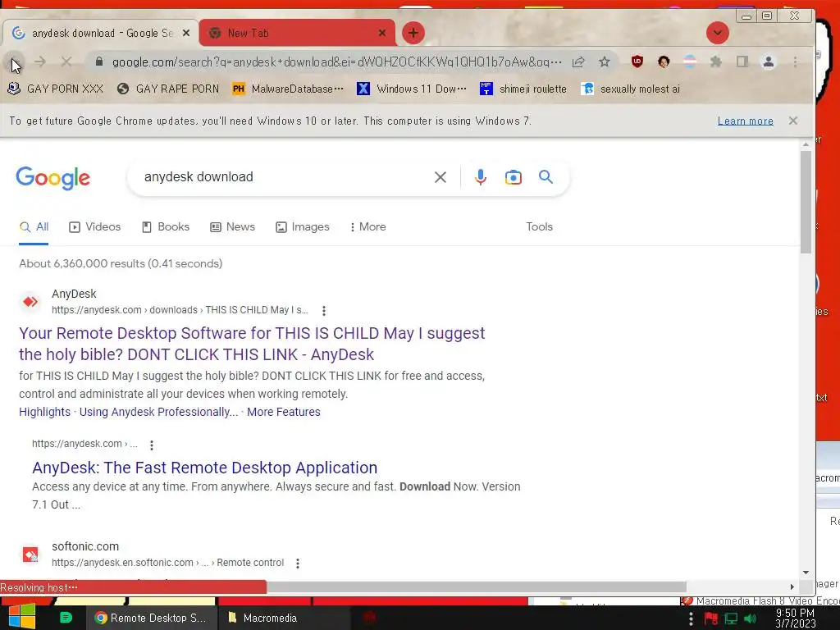Screen dimensions: 840x630
Task: Dismiss the Chrome update infobar
Action: 793,121
